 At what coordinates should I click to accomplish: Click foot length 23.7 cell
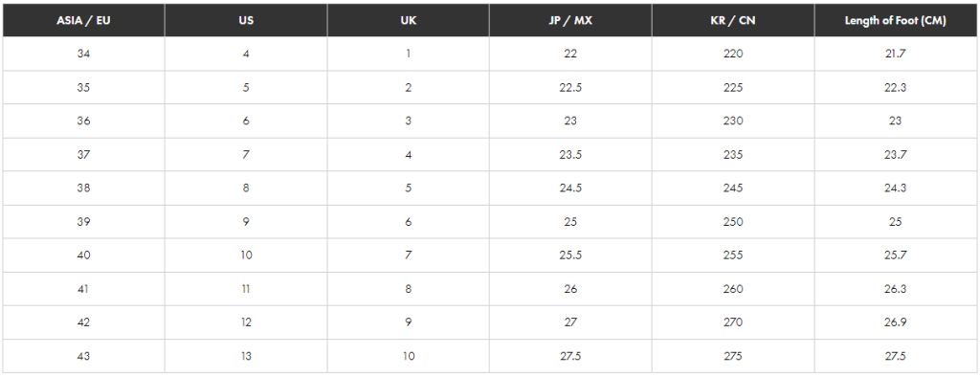pos(896,154)
